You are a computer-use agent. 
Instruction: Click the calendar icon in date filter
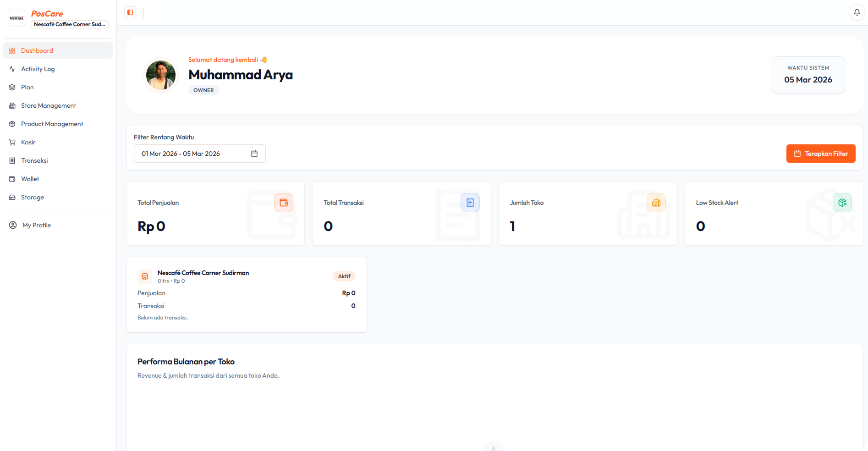click(x=254, y=154)
